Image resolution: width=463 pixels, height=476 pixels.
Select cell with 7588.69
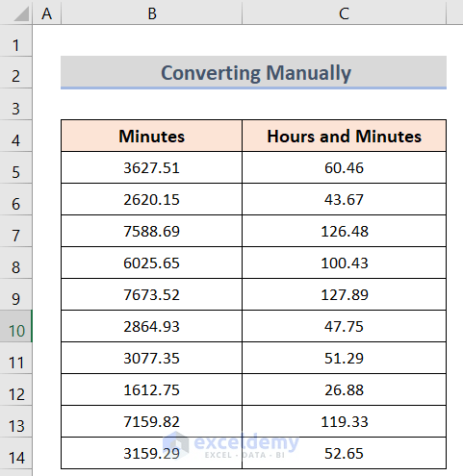point(151,231)
